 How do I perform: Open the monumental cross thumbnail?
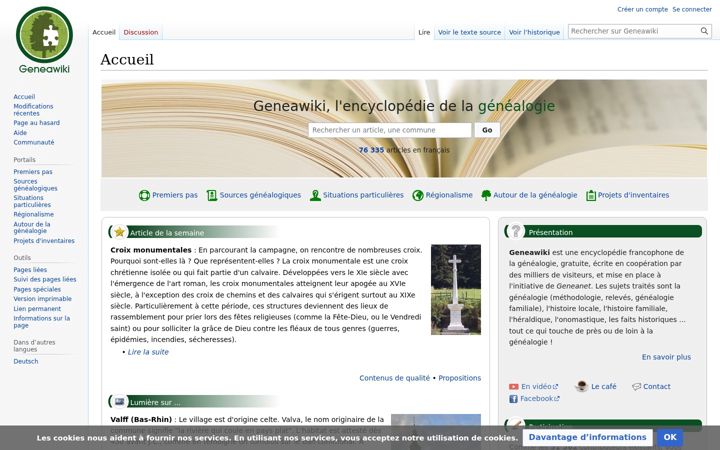[456, 289]
